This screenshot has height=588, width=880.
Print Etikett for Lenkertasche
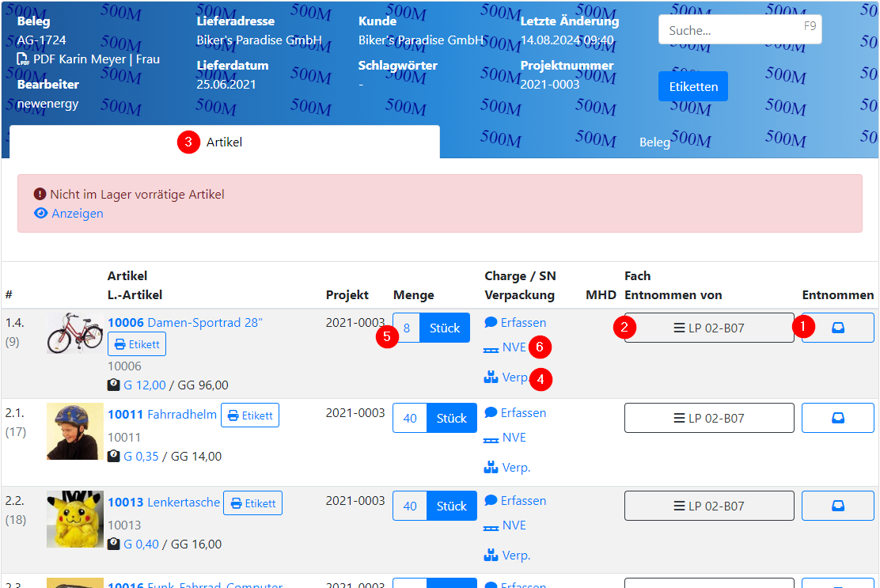(x=252, y=503)
